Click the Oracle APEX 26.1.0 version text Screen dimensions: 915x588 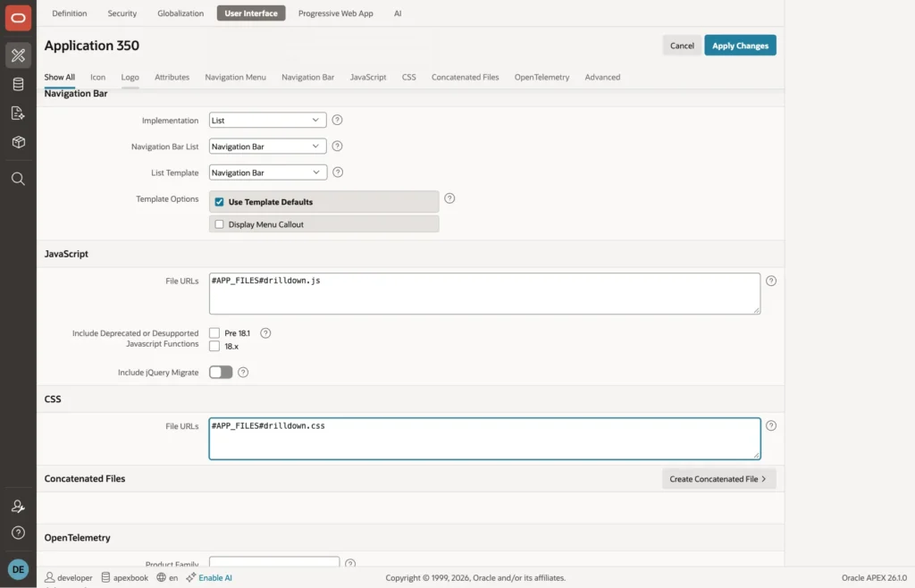coord(874,577)
